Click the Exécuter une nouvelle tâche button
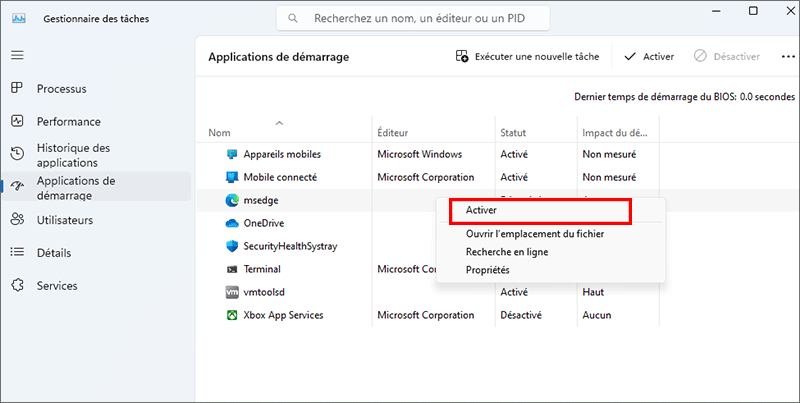The height and width of the screenshot is (403, 800). 528,57
